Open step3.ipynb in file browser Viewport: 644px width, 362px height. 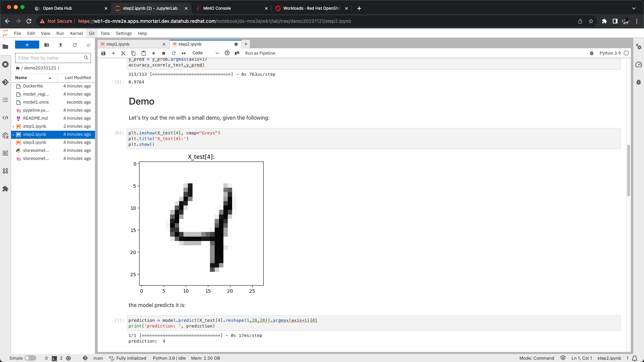point(35,142)
